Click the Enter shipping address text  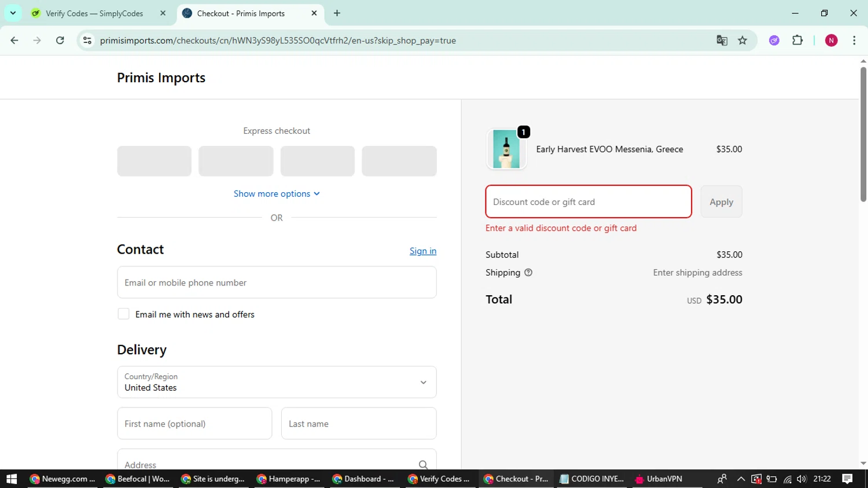697,273
